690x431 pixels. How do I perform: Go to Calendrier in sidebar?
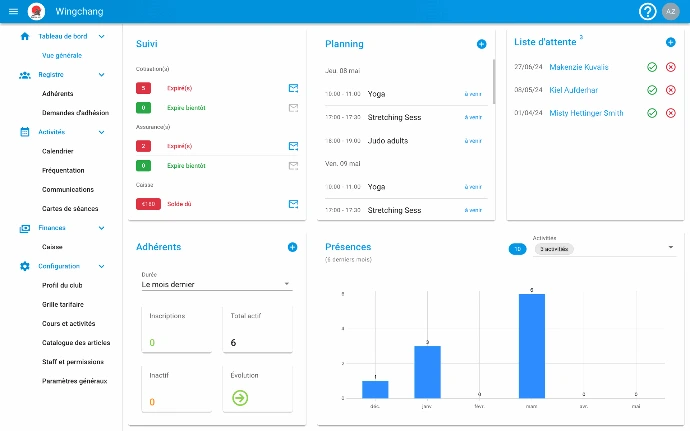pyautogui.click(x=57, y=151)
